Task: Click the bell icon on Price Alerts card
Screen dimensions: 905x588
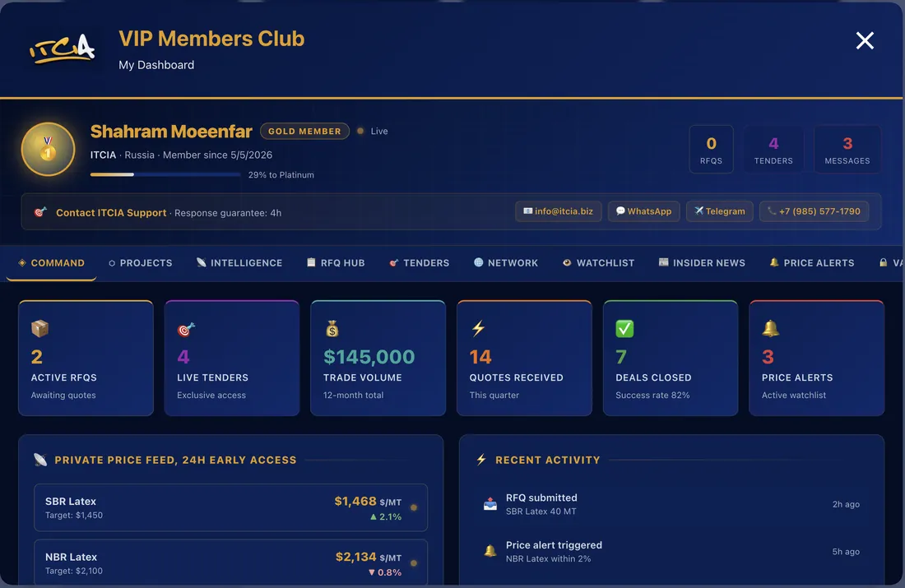Action: click(x=771, y=328)
